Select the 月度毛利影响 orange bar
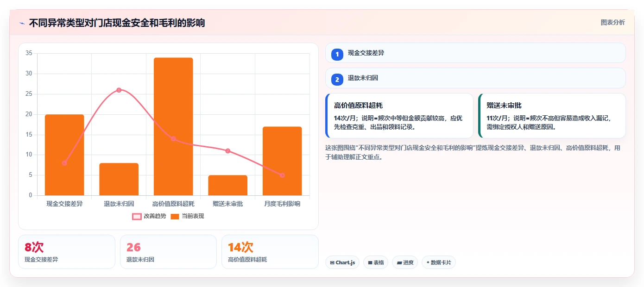 point(282,161)
